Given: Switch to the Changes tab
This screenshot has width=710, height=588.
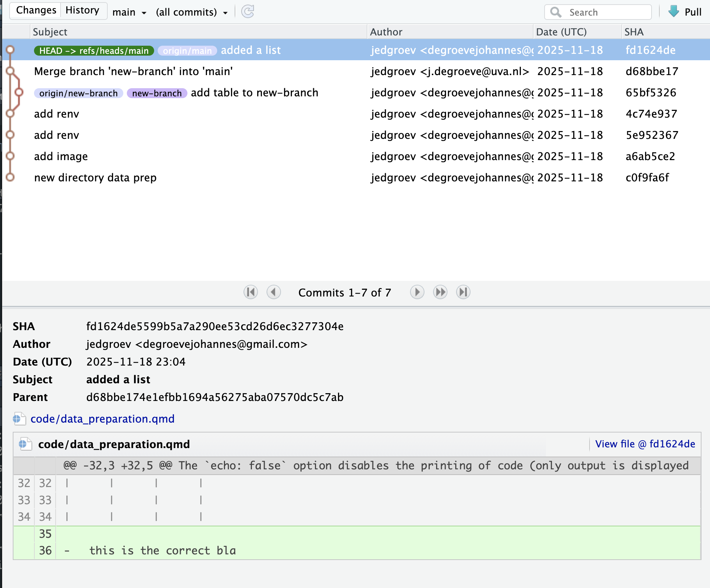Looking at the screenshot, I should tap(36, 10).
